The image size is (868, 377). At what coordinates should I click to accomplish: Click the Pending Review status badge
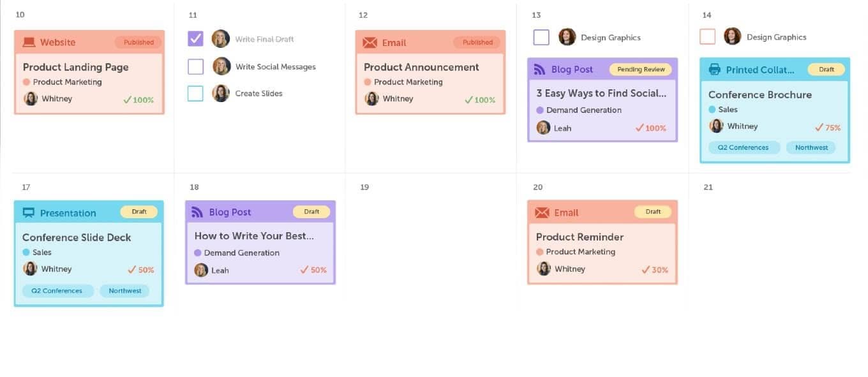pos(641,70)
